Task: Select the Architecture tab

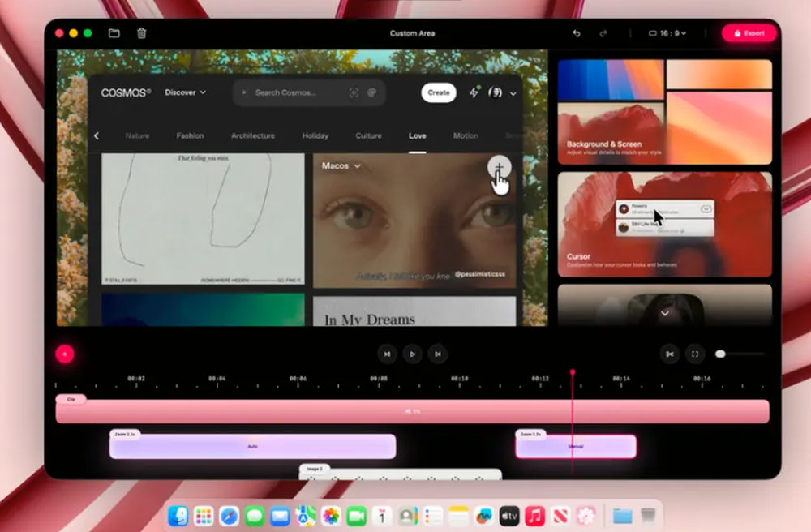Action: point(253,135)
